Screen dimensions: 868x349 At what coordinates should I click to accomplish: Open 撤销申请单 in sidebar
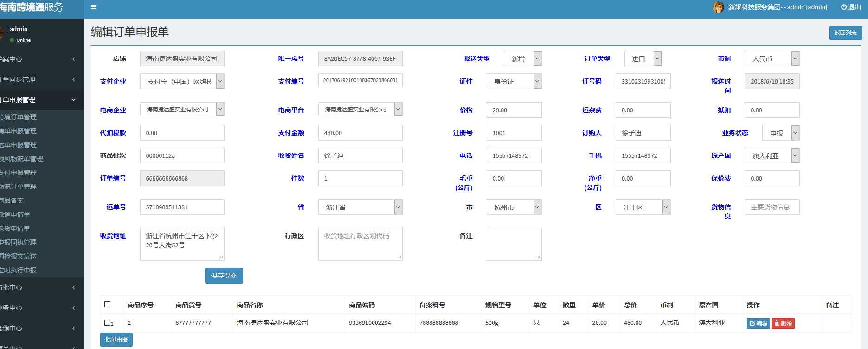point(15,214)
